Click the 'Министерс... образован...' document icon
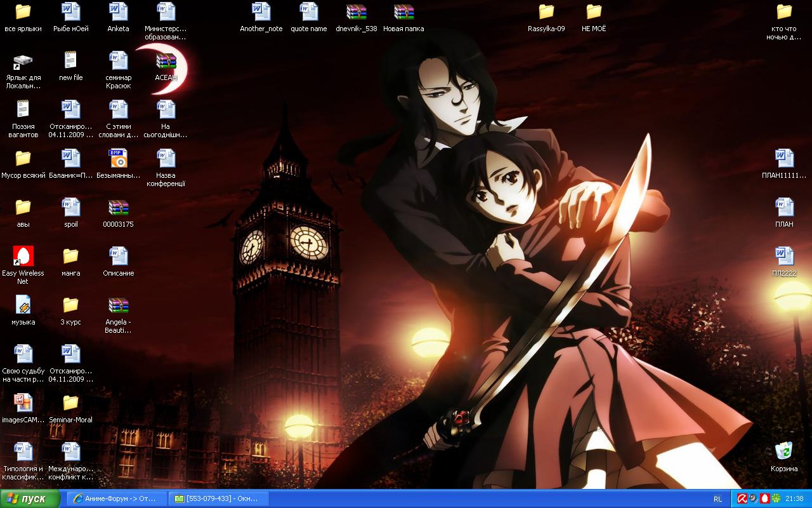The height and width of the screenshot is (508, 812). click(x=166, y=12)
